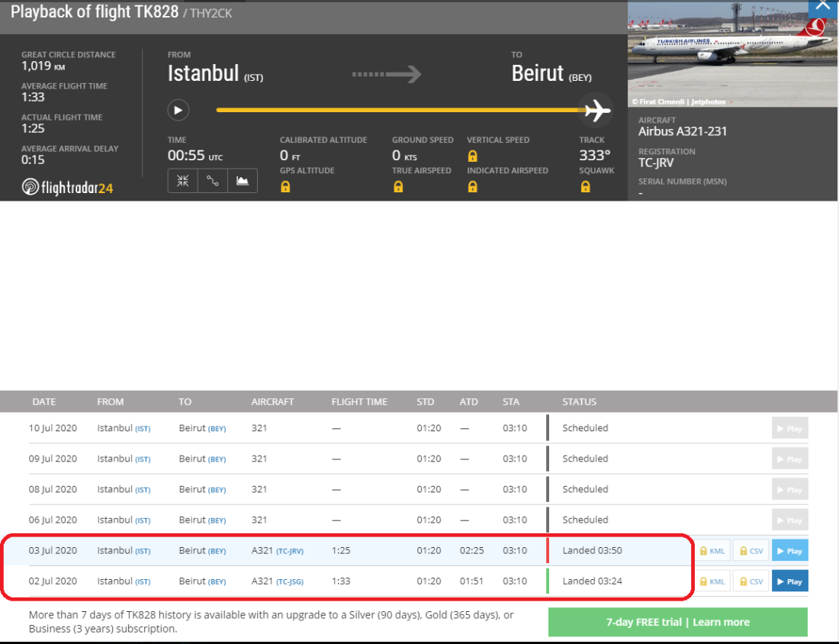
Task: Click the BEY link in the 09 Jul 2020 row
Action: tap(217, 459)
